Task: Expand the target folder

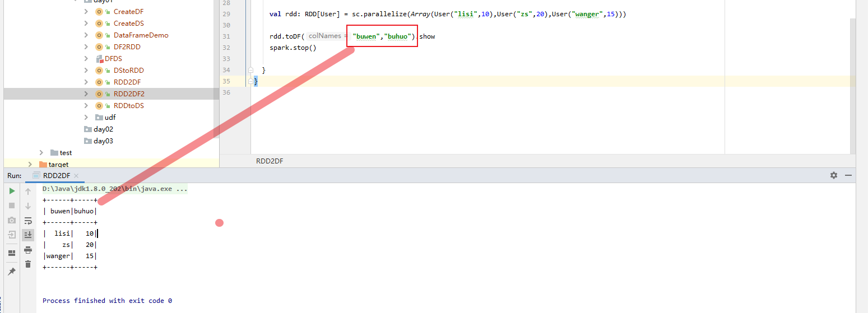Action: click(x=30, y=164)
